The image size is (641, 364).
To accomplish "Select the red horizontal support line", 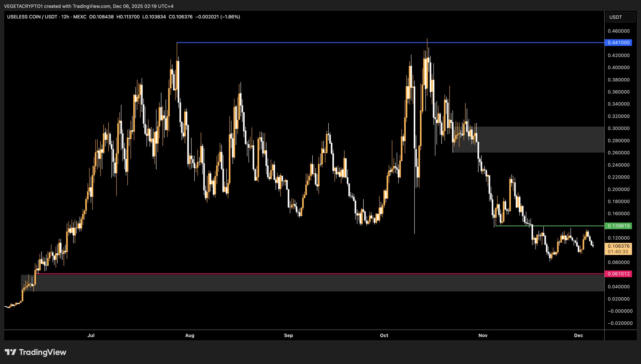I will tap(313, 274).
